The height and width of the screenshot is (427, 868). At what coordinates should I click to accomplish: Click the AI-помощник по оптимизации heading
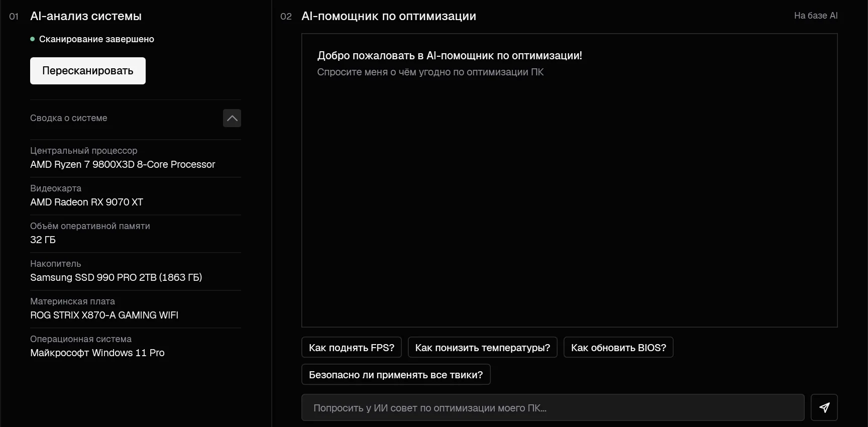coord(389,16)
